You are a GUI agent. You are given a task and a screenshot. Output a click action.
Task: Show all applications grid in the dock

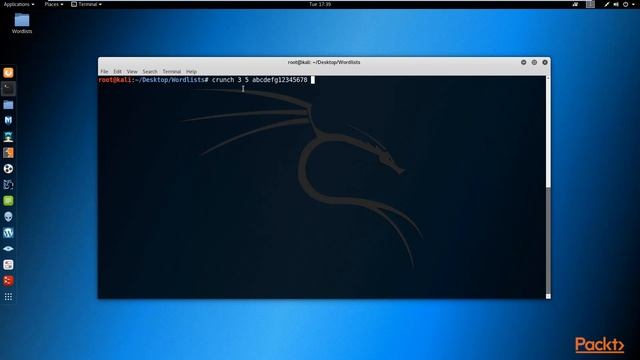click(x=8, y=297)
